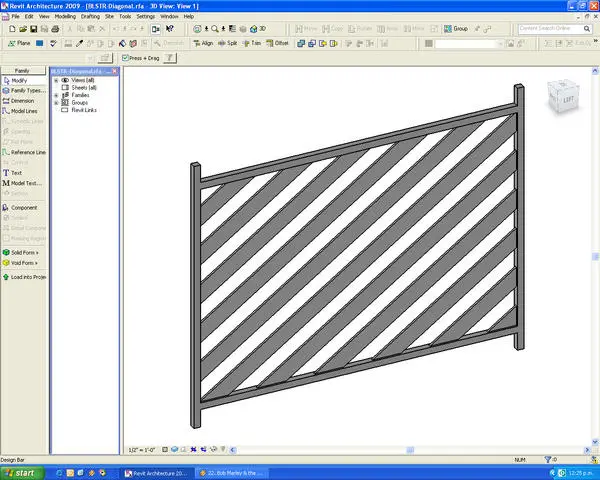Click the Print icon

pyautogui.click(x=55, y=29)
